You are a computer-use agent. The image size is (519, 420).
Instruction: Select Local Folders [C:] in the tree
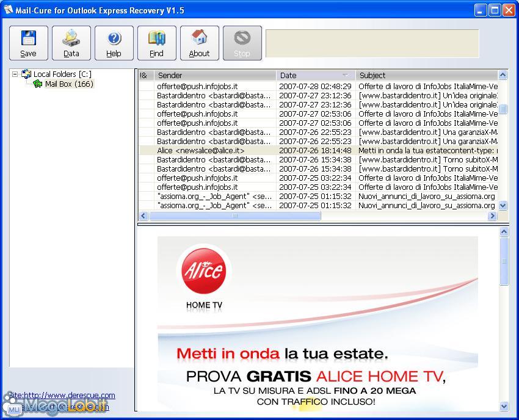coord(62,74)
